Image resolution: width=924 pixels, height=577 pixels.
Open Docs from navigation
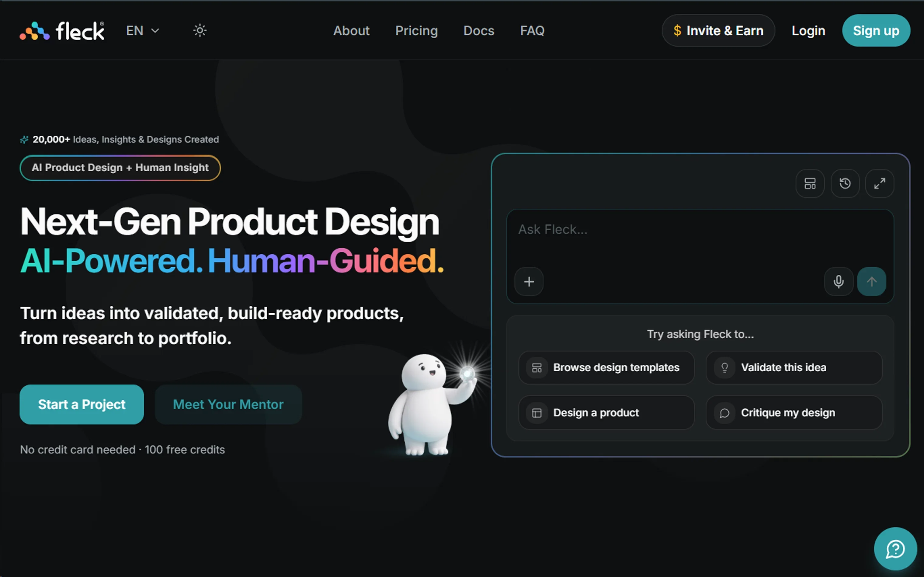click(478, 30)
